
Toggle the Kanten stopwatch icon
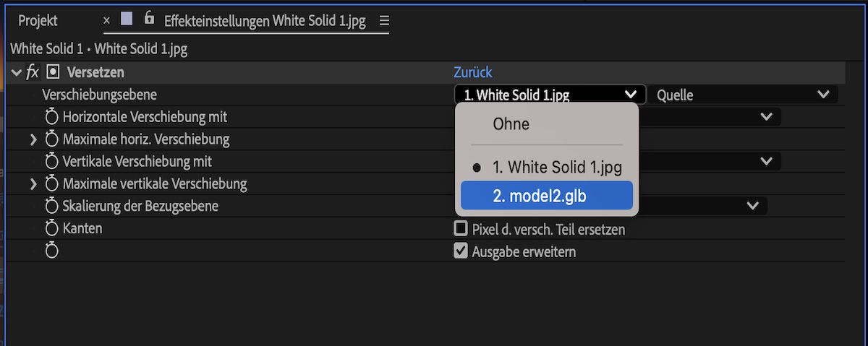(52, 228)
